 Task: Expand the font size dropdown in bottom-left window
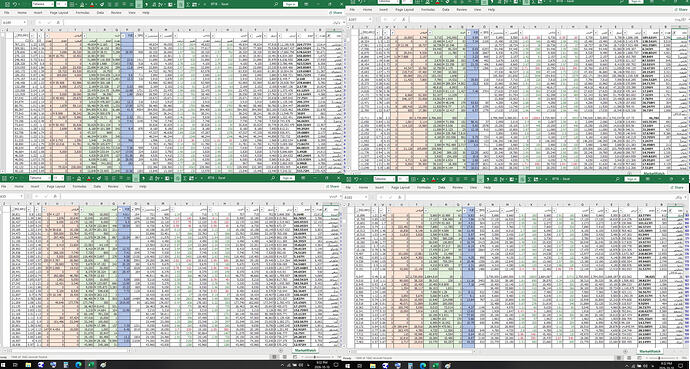[x=62, y=178]
